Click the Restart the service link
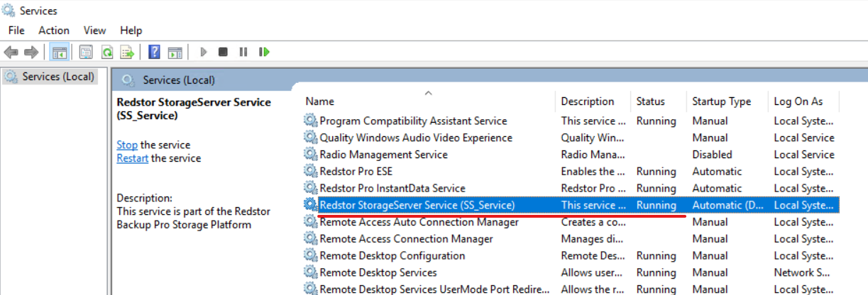 point(133,158)
